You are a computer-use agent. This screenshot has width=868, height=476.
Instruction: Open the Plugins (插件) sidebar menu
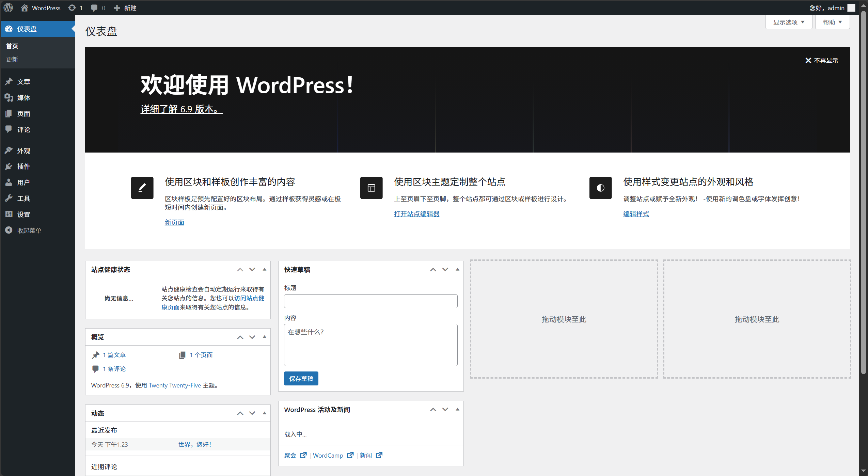(x=23, y=166)
